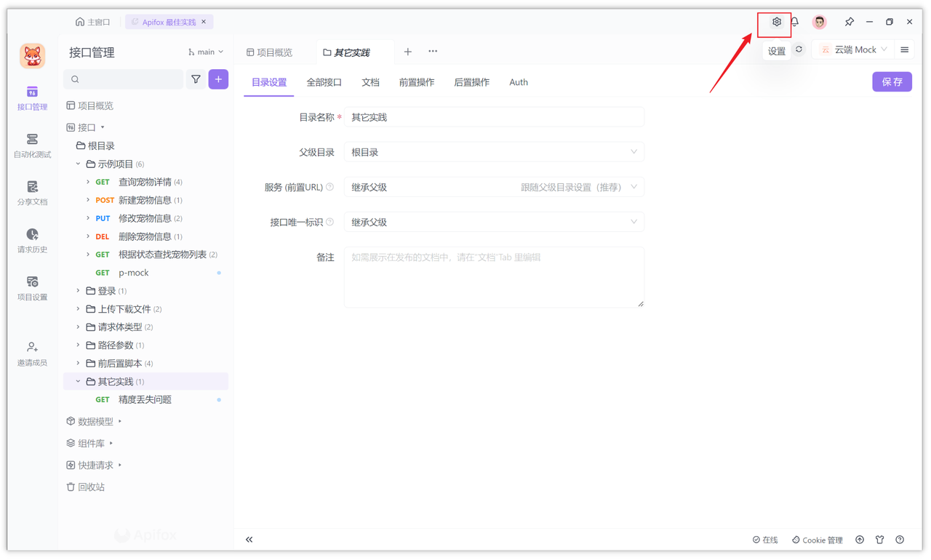Open the 项目概览 tab

click(269, 52)
